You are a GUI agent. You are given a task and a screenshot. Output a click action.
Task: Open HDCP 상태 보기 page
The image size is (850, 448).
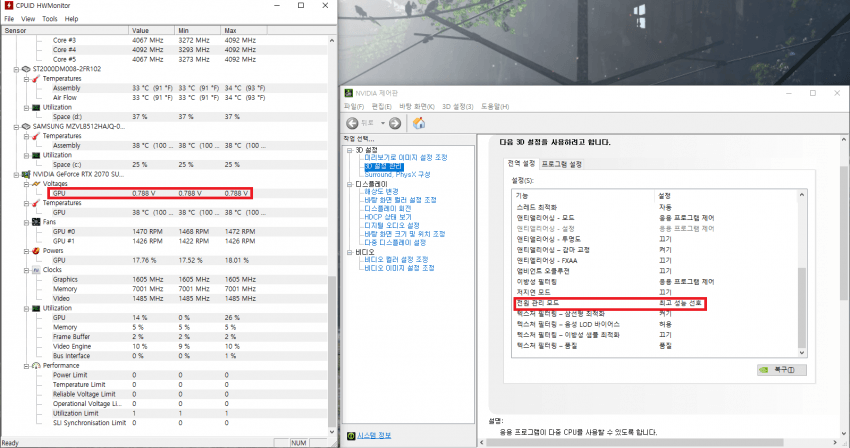(x=388, y=217)
